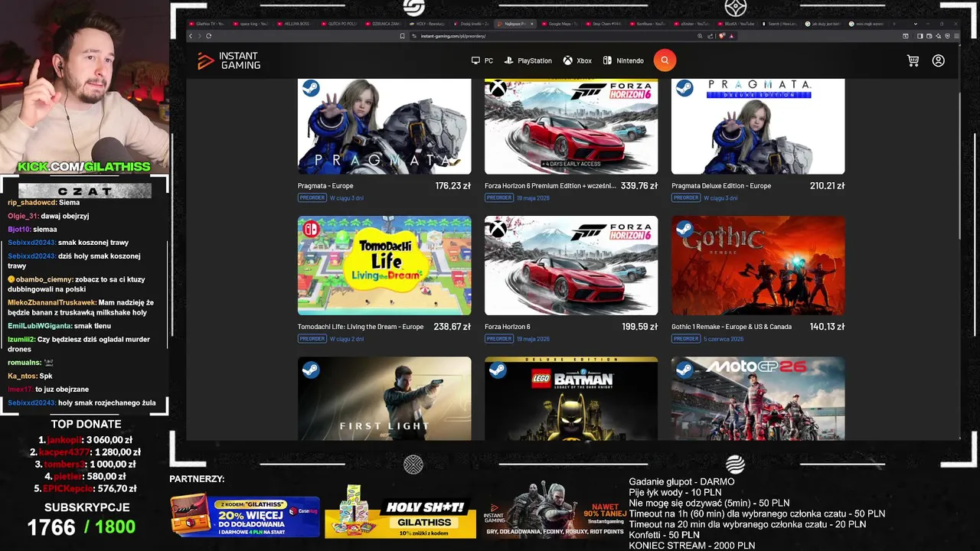Open LEGO Batman Deluxe Edition cover

(571, 399)
